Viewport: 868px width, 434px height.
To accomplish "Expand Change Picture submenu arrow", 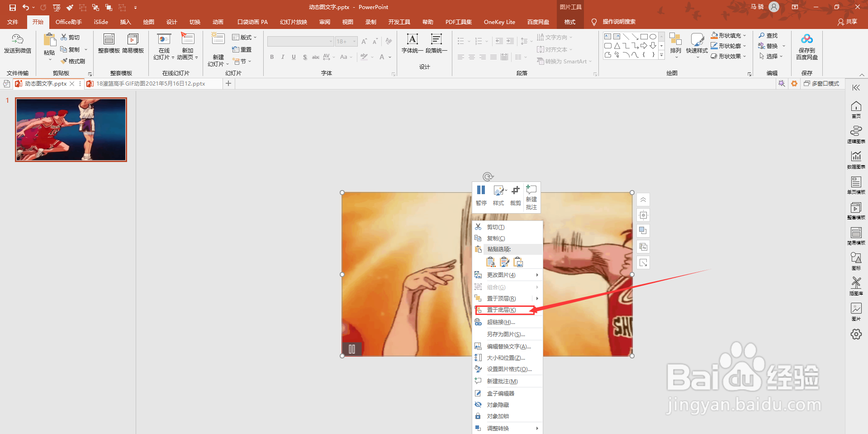I will (x=537, y=275).
